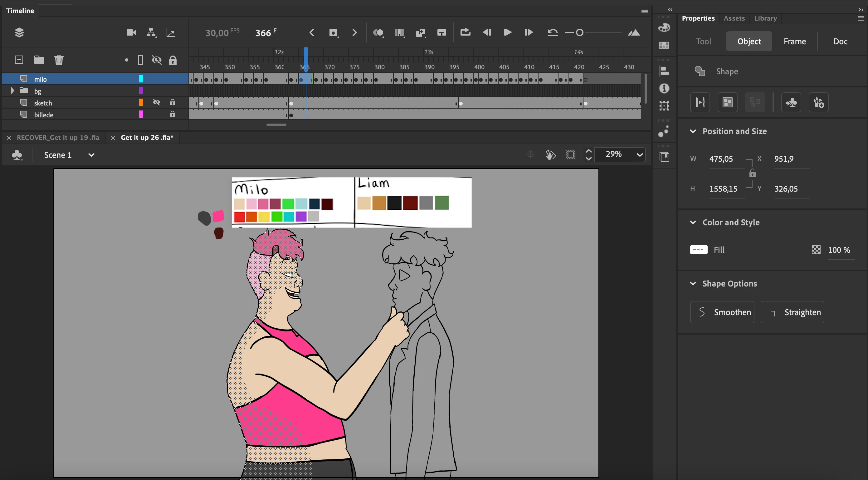Viewport: 868px width, 480px height.
Task: Delete layer with trash icon
Action: [59, 60]
